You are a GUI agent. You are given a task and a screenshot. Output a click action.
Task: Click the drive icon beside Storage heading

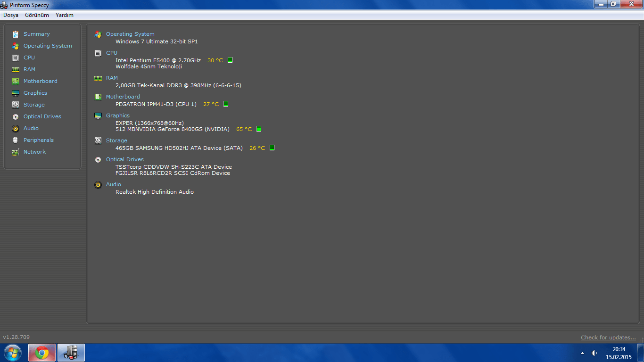[x=98, y=140]
